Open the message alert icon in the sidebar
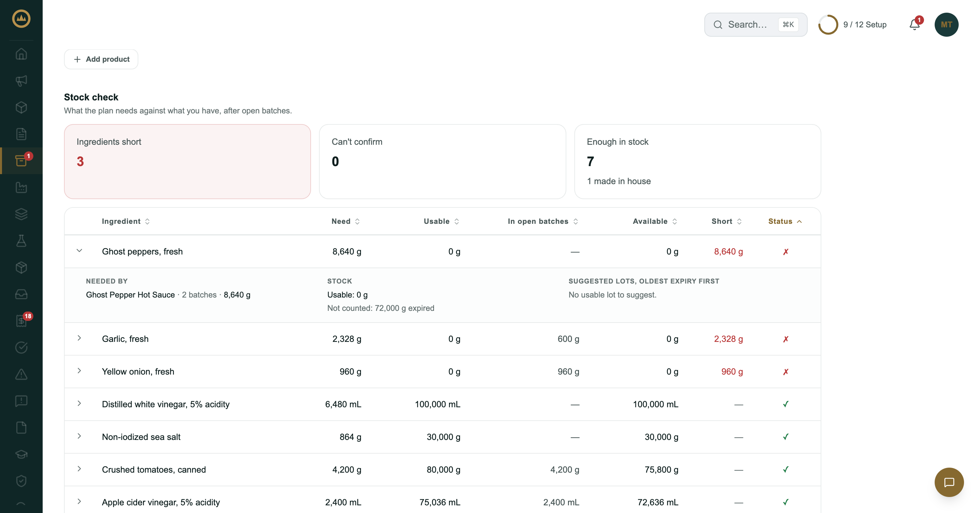Image resolution: width=980 pixels, height=513 pixels. (21, 401)
